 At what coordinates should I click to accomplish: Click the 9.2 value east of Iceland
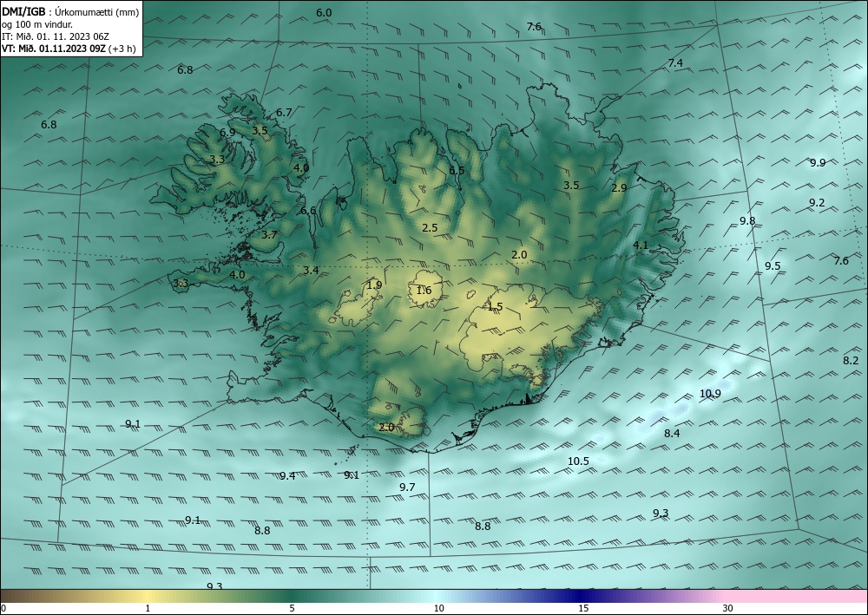(817, 203)
